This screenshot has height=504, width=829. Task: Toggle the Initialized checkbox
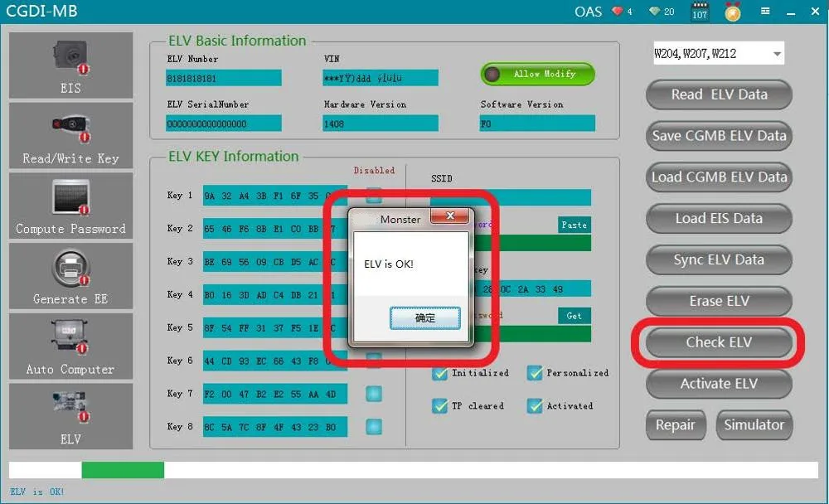coord(439,373)
